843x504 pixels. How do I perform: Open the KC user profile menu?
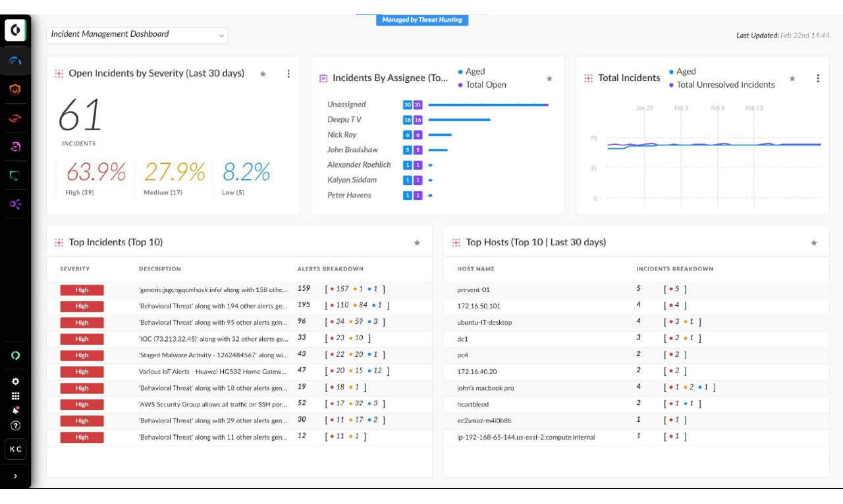tap(14, 449)
